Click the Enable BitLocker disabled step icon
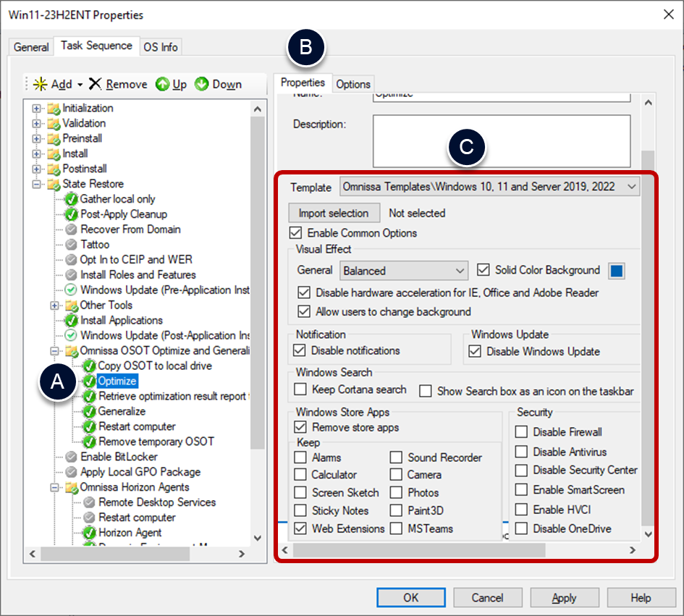 (x=71, y=457)
